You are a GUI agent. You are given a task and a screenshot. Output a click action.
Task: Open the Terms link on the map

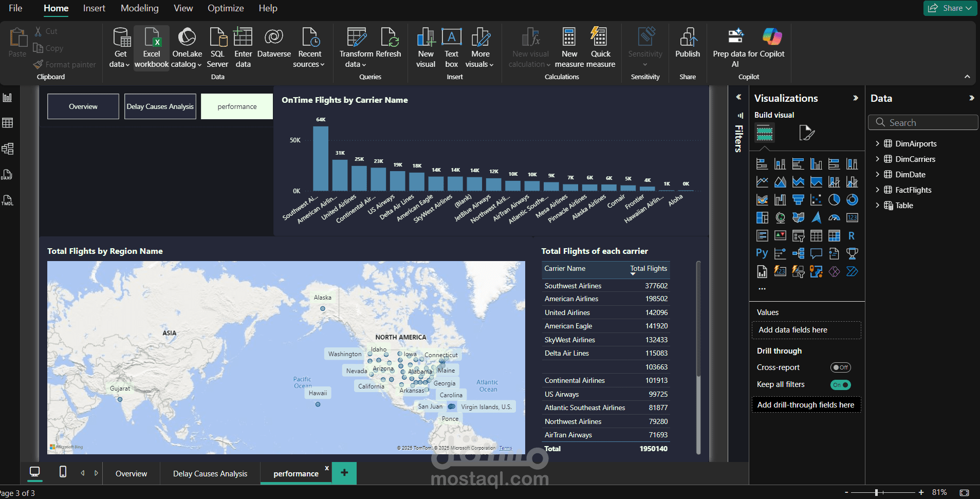[x=506, y=448]
